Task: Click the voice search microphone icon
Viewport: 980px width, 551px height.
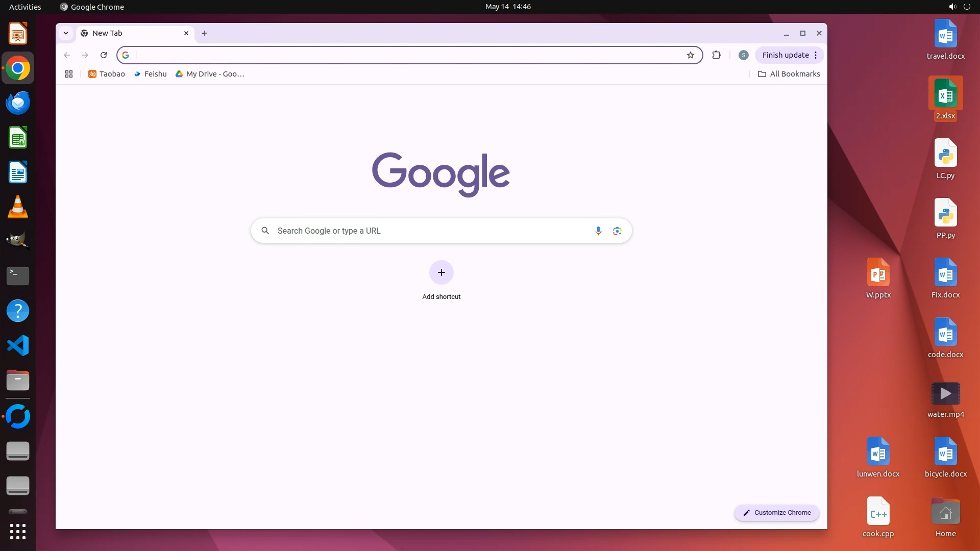Action: click(x=598, y=231)
